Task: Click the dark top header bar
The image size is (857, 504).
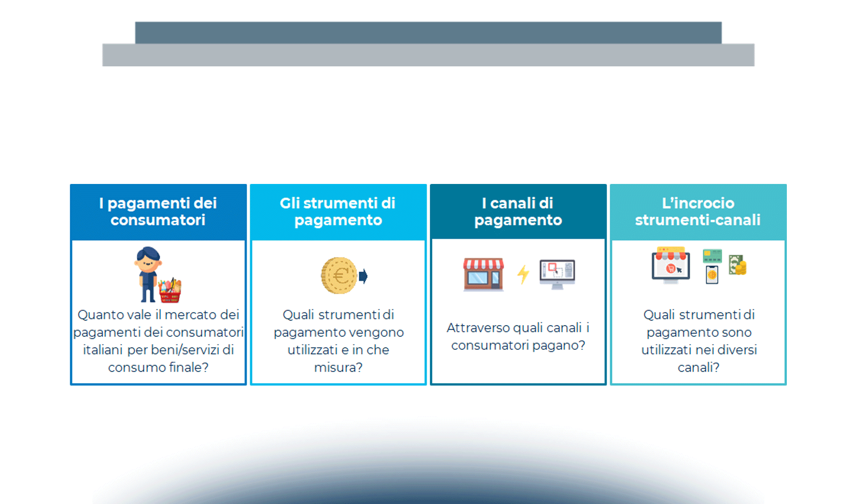Action: [428, 33]
